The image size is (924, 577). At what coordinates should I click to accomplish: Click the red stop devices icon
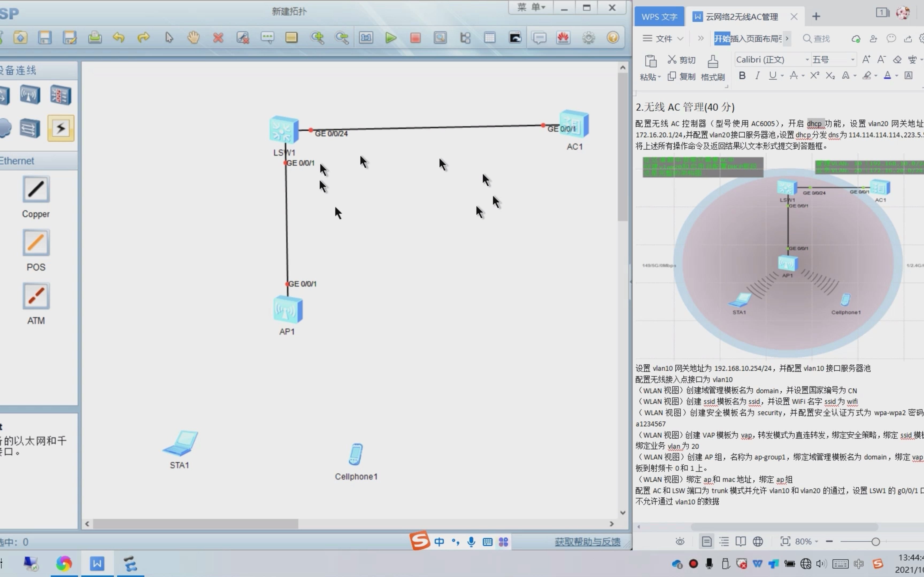click(415, 38)
